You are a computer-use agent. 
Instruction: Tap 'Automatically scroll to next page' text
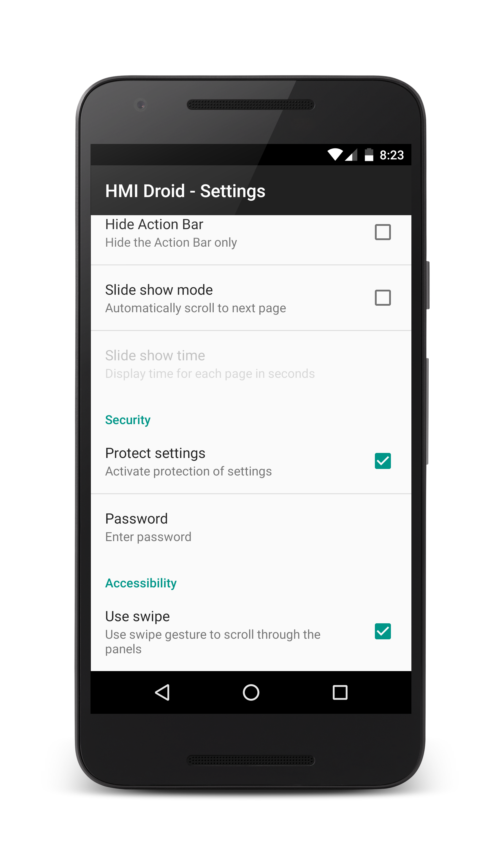pyautogui.click(x=195, y=309)
